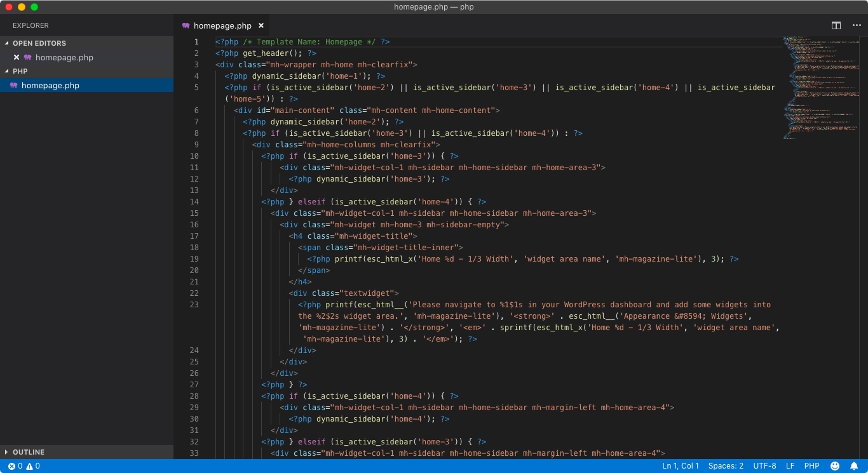Click line number 33 in gutter
Image resolution: width=868 pixels, height=473 pixels.
point(194,453)
